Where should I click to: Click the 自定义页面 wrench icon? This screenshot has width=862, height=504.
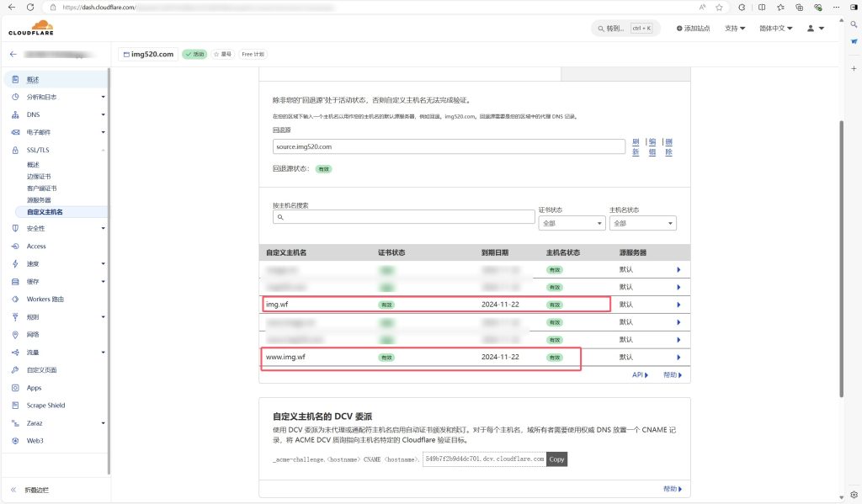click(x=15, y=370)
